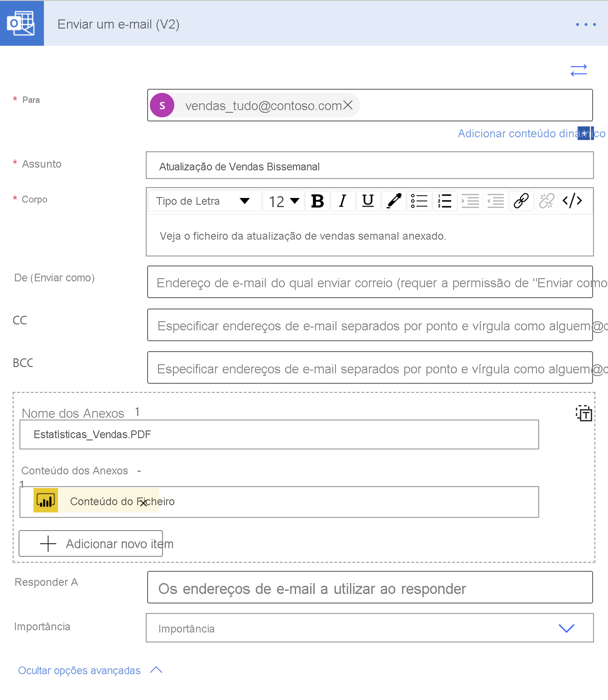Image resolution: width=608 pixels, height=700 pixels.
Task: Click the De (Enviar como) field
Action: tap(370, 282)
